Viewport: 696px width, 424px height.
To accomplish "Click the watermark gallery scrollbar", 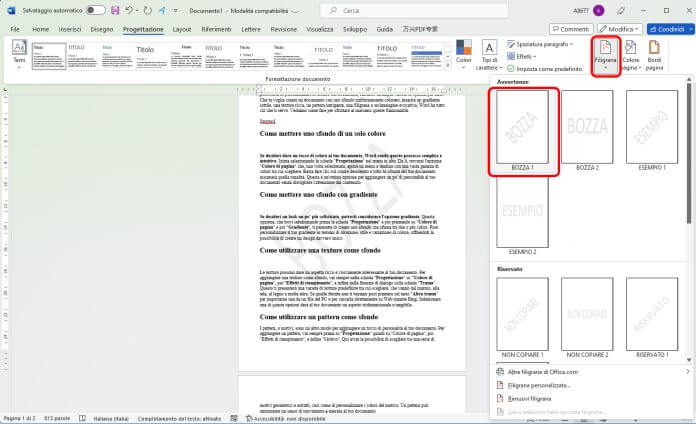I will coord(689,153).
